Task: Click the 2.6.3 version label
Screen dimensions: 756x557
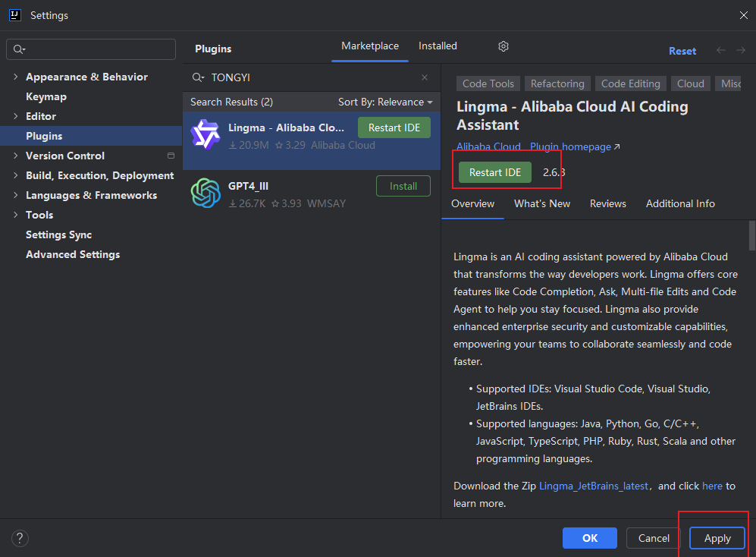Action: click(554, 172)
